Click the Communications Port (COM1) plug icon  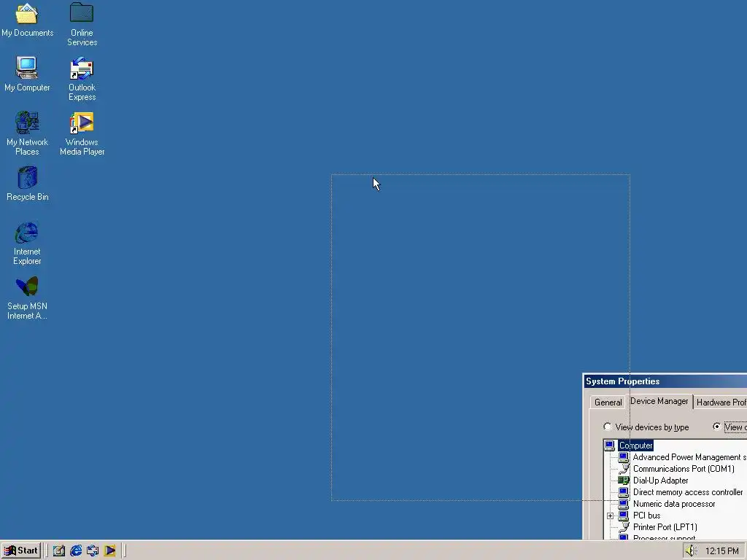(x=623, y=469)
